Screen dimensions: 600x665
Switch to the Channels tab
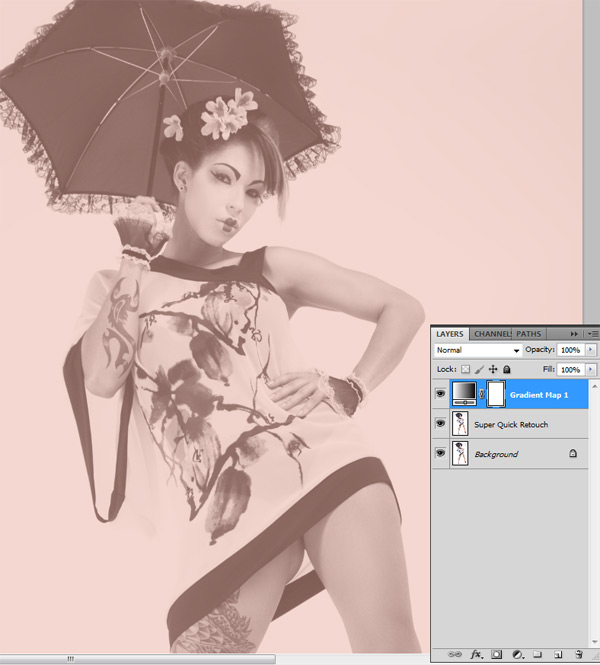492,334
